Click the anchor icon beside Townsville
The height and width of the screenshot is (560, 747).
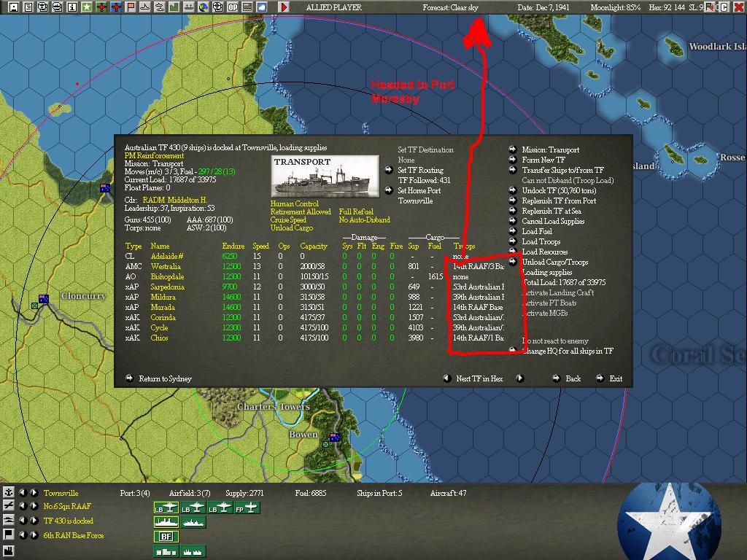click(x=8, y=492)
